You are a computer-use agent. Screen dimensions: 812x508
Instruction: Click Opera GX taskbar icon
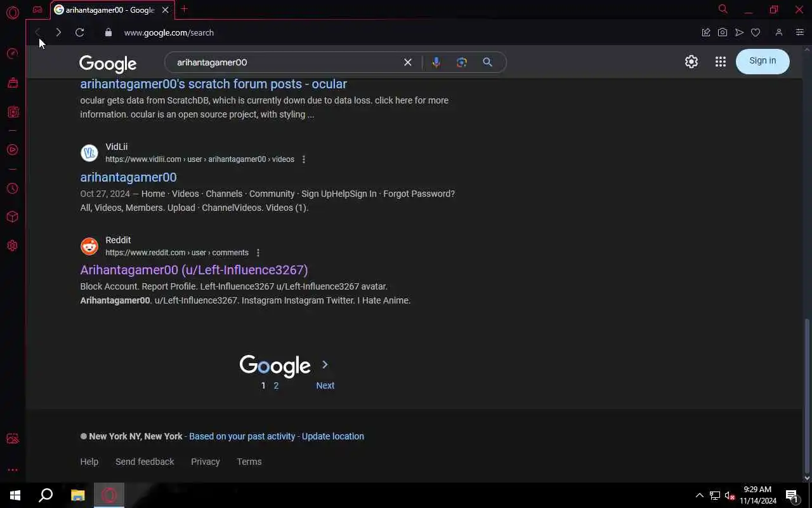click(109, 495)
